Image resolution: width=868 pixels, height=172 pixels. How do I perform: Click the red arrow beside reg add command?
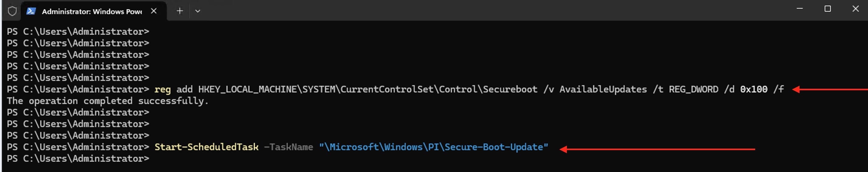point(829,90)
